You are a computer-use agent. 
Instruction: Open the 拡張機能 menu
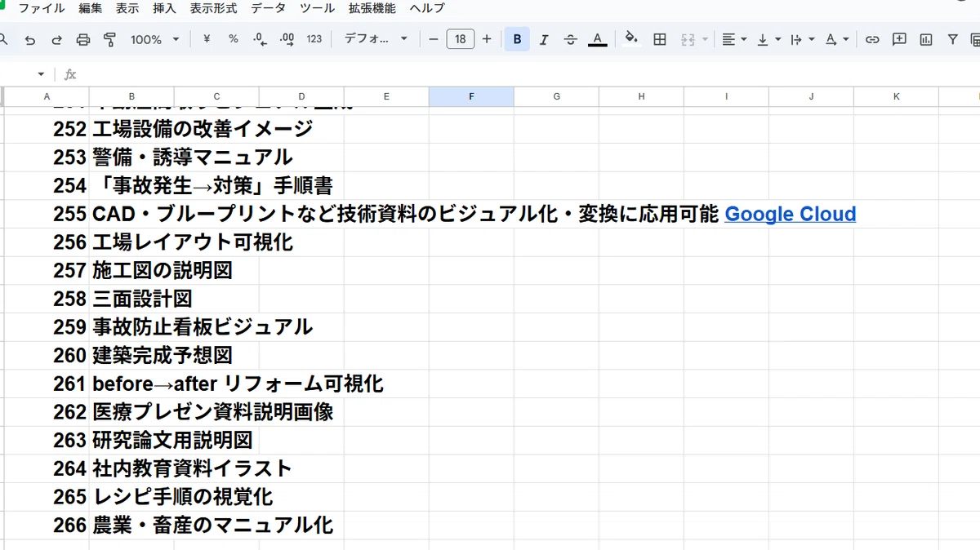pos(372,8)
